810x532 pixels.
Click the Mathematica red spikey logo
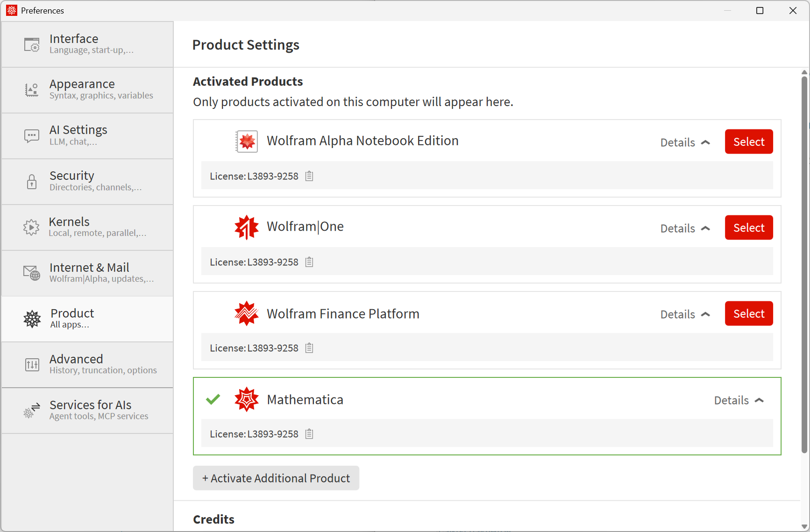pyautogui.click(x=247, y=399)
